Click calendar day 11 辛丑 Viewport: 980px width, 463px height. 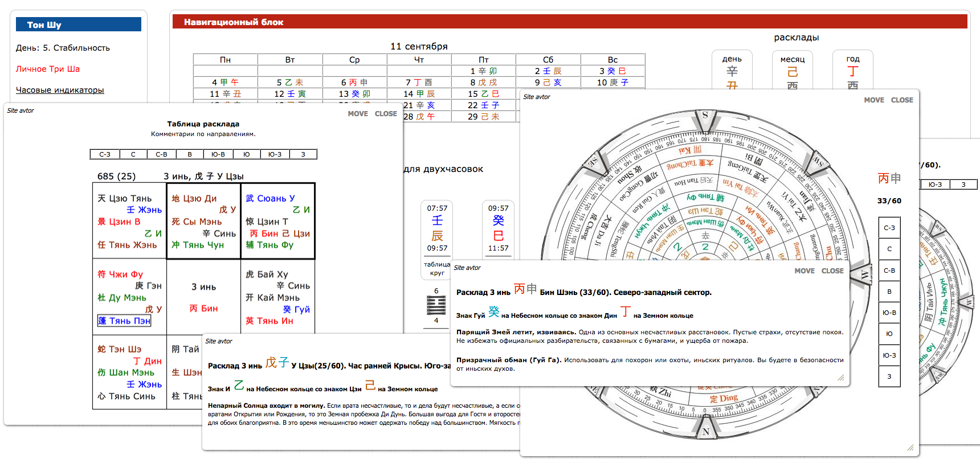226,94
